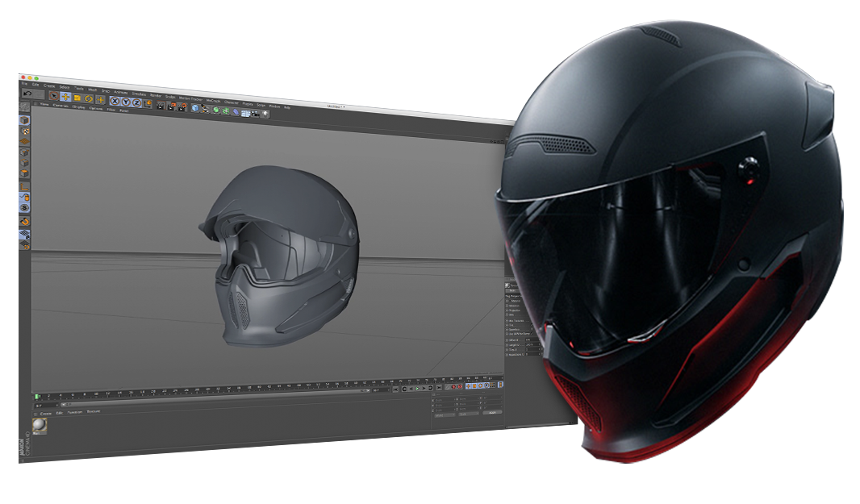
Task: Click Render View clapperboard icon
Action: tap(161, 106)
